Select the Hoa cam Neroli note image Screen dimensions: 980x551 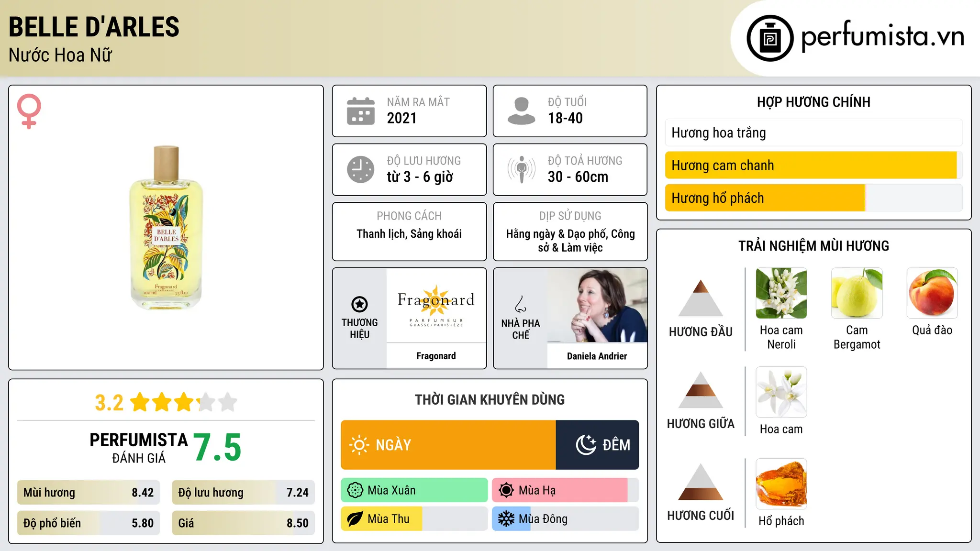[781, 293]
